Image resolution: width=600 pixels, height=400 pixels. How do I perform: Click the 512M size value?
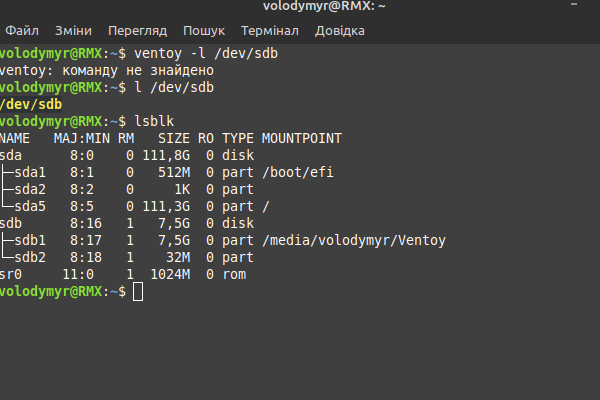(174, 172)
